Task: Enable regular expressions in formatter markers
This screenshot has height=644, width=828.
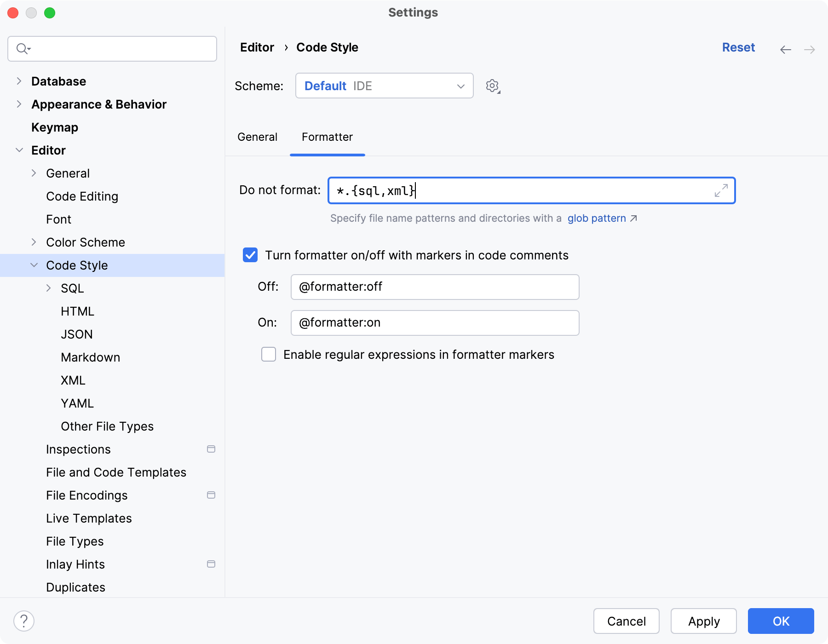Action: [269, 355]
